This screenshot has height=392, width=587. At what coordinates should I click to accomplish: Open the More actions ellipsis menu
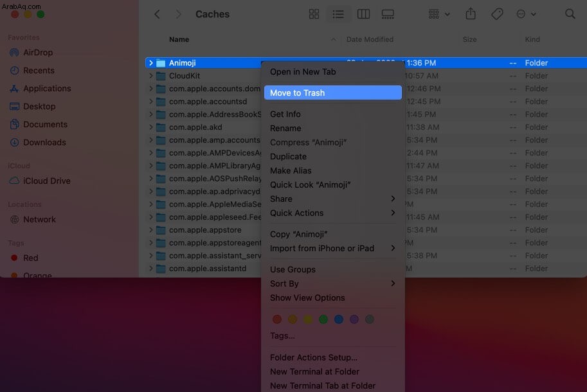click(526, 14)
